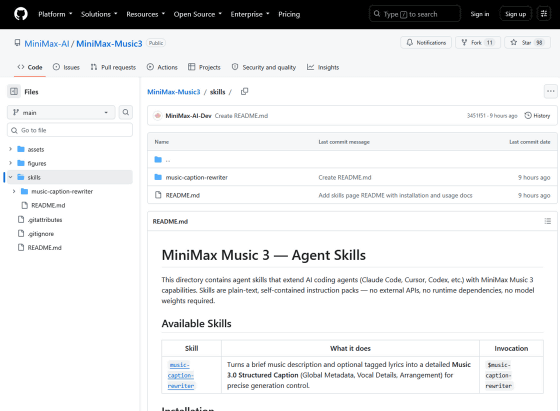
Task: Go to parent directory folder row
Action: click(352, 160)
